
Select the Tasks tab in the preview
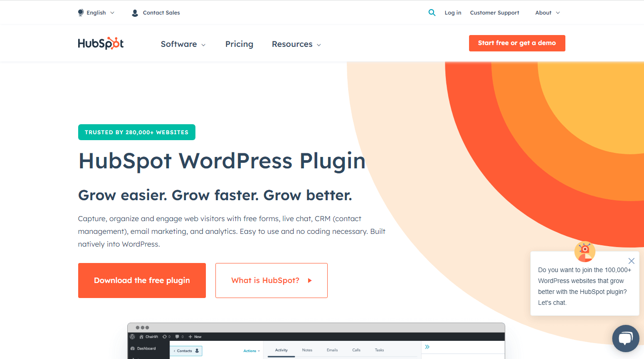point(379,350)
